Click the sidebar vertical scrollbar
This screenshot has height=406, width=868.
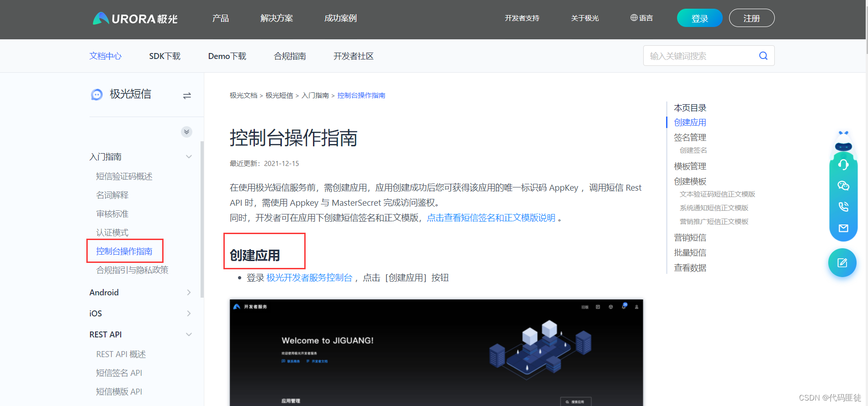click(202, 219)
